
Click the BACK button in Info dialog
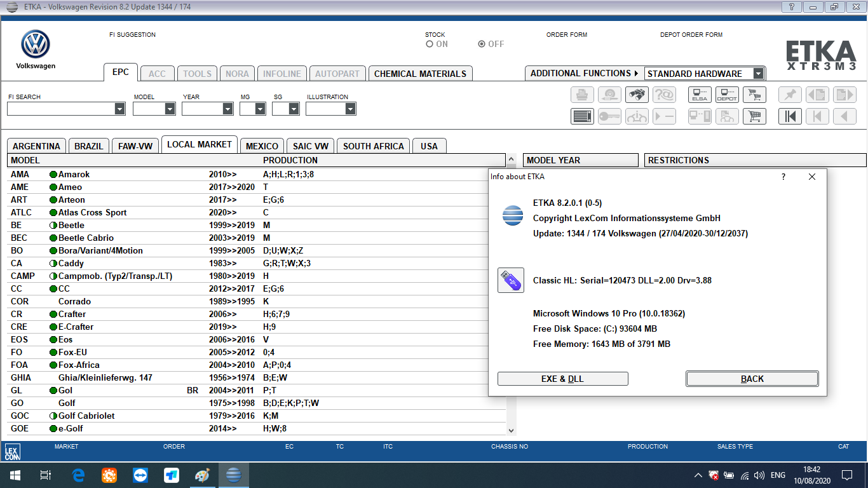752,379
